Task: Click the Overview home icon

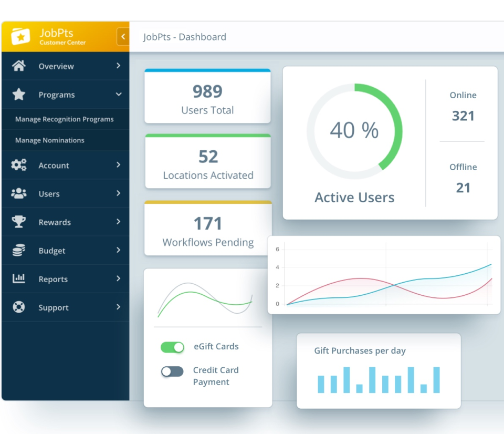Action: (19, 66)
